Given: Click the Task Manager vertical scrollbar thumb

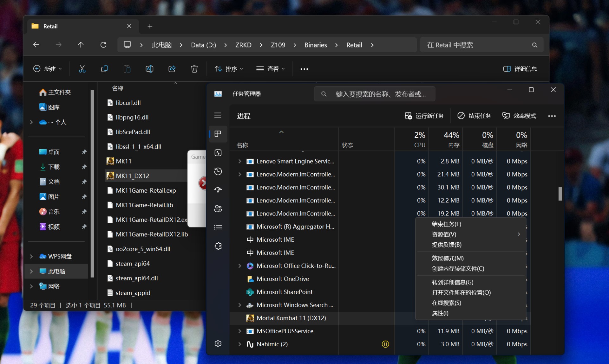Looking at the screenshot, I should click(x=560, y=194).
